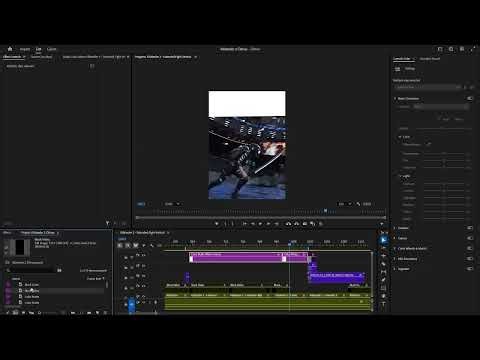Image resolution: width=480 pixels, height=360 pixels.
Task: Create a New Bin in project panel
Action: coord(89,313)
